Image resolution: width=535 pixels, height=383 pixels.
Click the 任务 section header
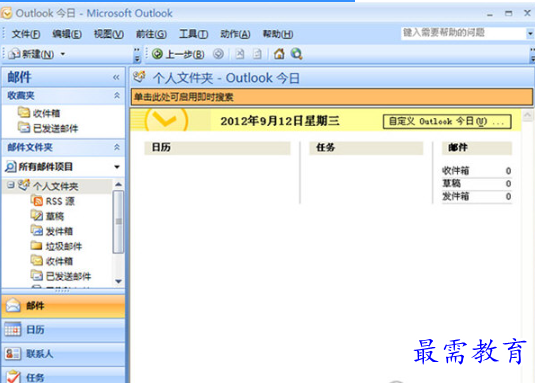pos(366,148)
